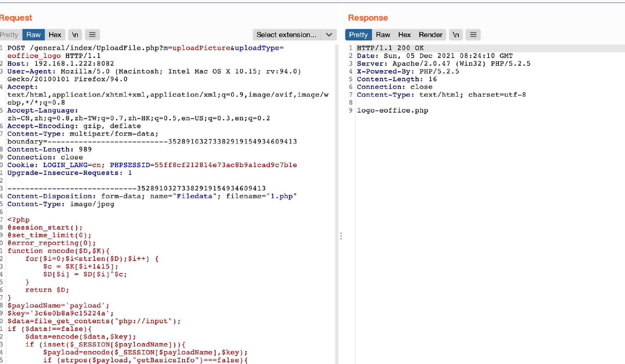The width and height of the screenshot is (625, 364).
Task: Click the Request panel heading
Action: point(16,18)
